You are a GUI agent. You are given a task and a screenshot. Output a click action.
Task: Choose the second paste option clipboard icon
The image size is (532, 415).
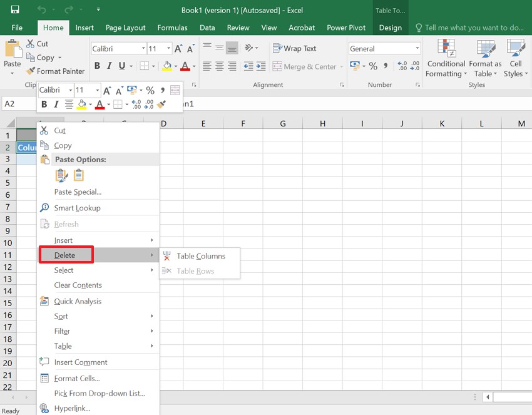click(79, 175)
